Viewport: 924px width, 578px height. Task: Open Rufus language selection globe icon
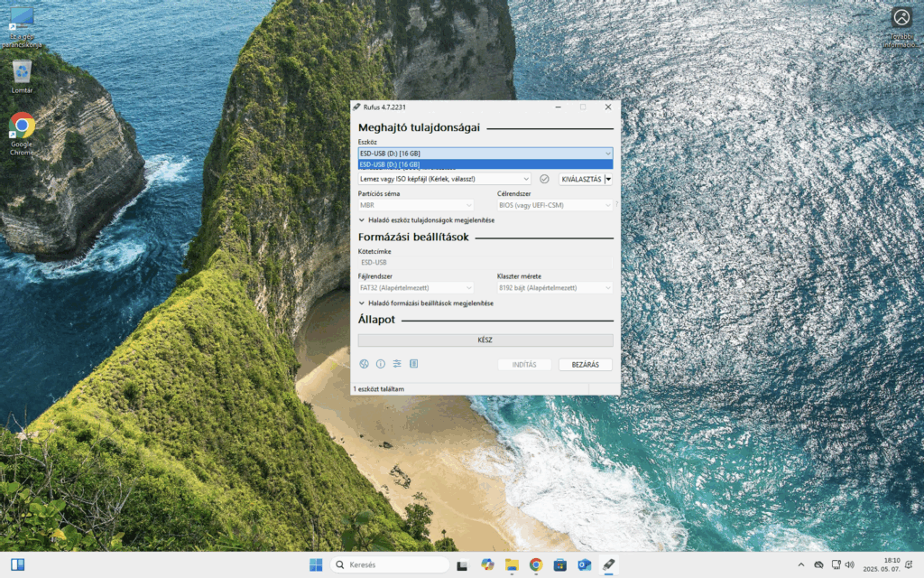click(365, 364)
